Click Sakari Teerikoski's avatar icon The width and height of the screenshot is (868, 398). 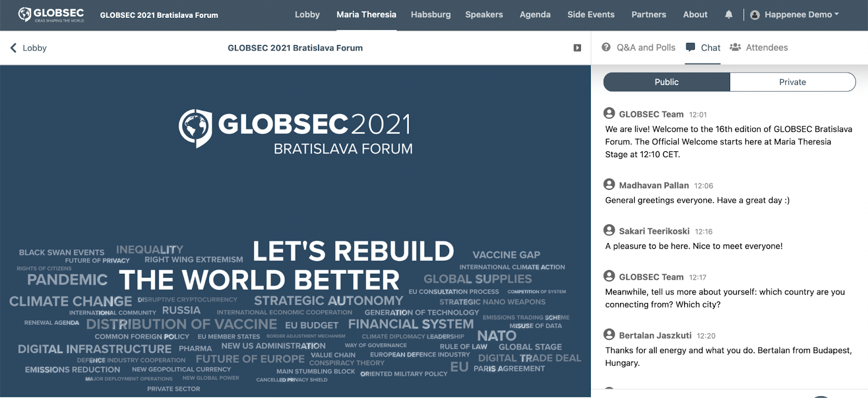pyautogui.click(x=609, y=230)
